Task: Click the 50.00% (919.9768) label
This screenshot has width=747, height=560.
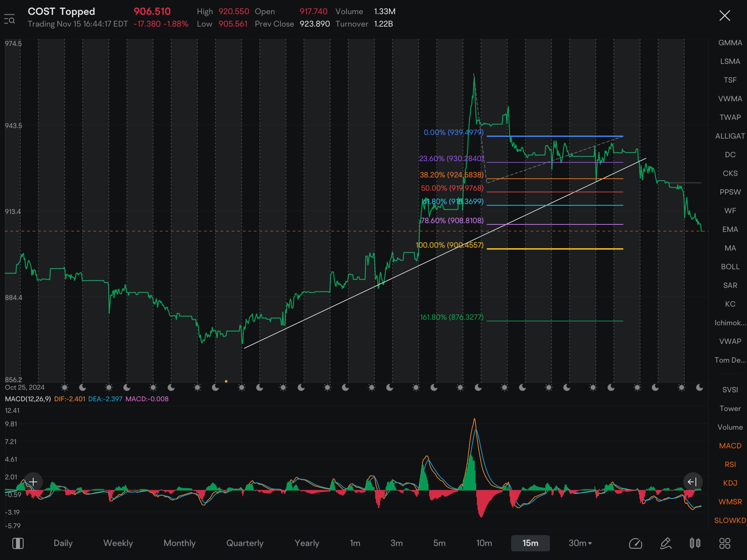Action: click(452, 188)
